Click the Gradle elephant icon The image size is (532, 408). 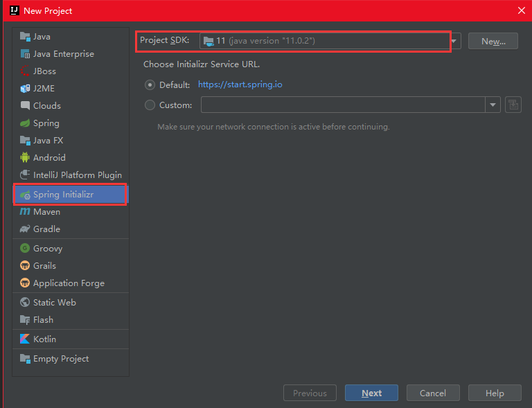coord(25,229)
